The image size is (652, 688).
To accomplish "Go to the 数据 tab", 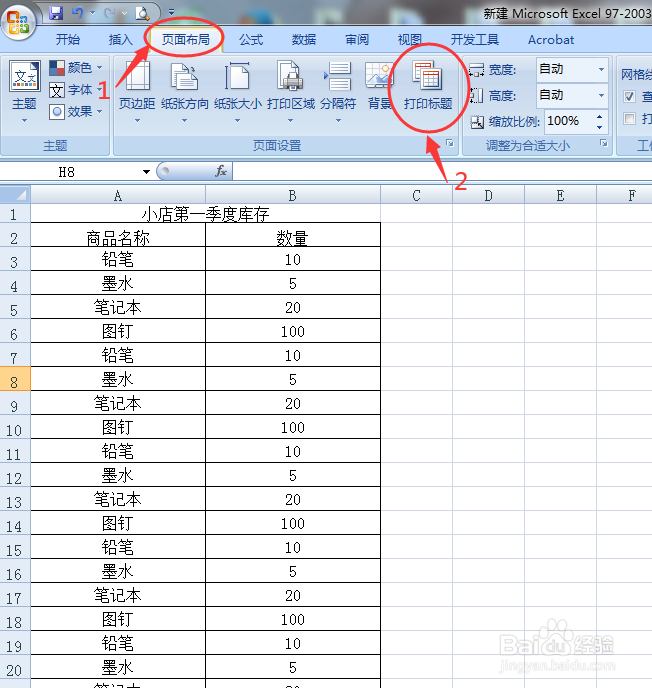I will [304, 40].
